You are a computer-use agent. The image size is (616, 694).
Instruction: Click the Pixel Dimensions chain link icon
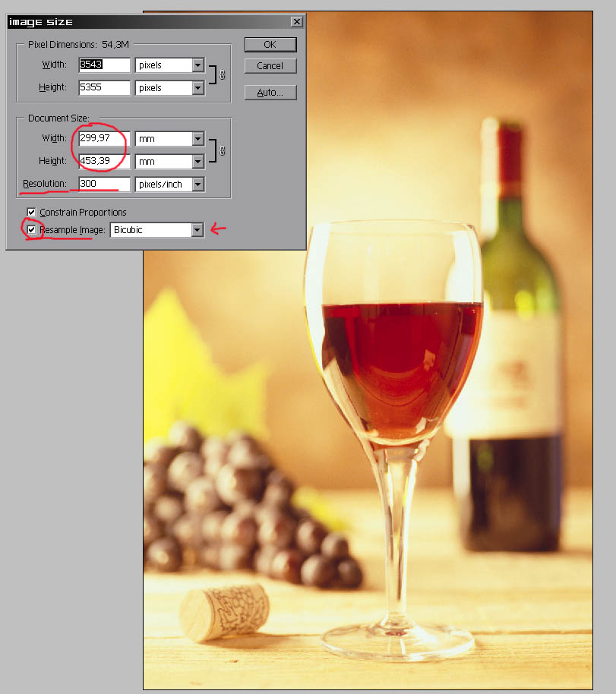coord(223,75)
